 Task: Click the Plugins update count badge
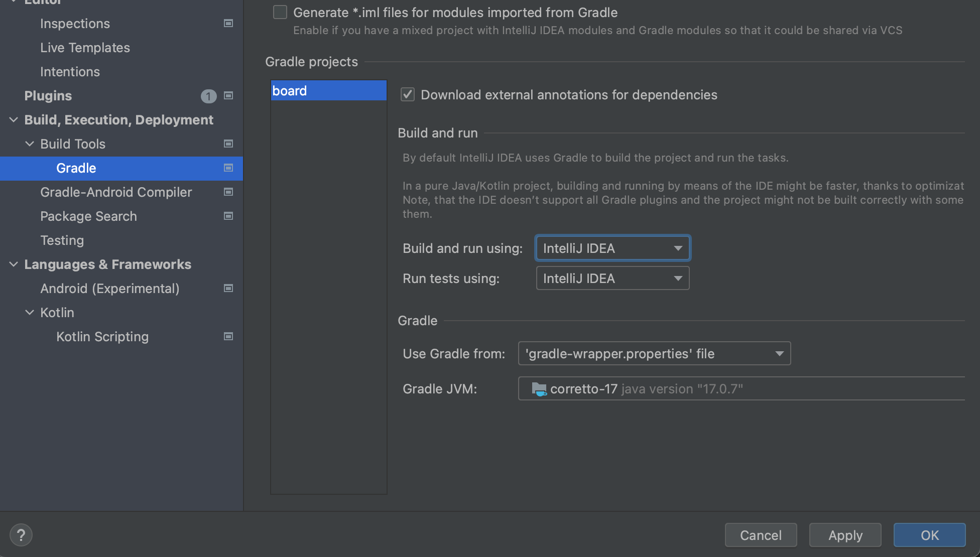click(208, 96)
